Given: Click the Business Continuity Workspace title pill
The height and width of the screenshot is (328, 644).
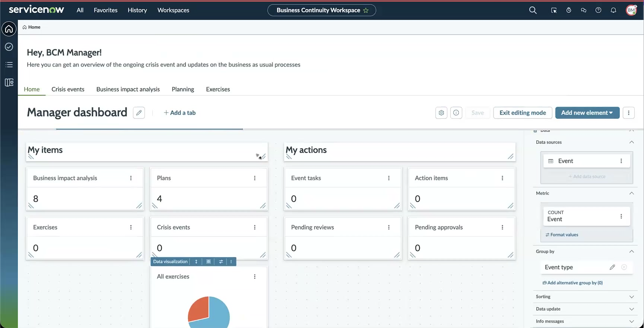Looking at the screenshot, I should click(321, 10).
